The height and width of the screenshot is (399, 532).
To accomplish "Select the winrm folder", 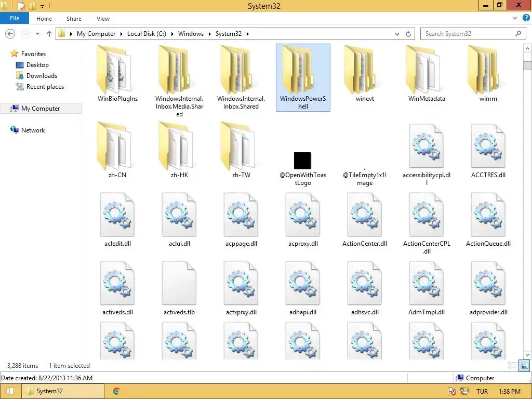I will tap(488, 74).
